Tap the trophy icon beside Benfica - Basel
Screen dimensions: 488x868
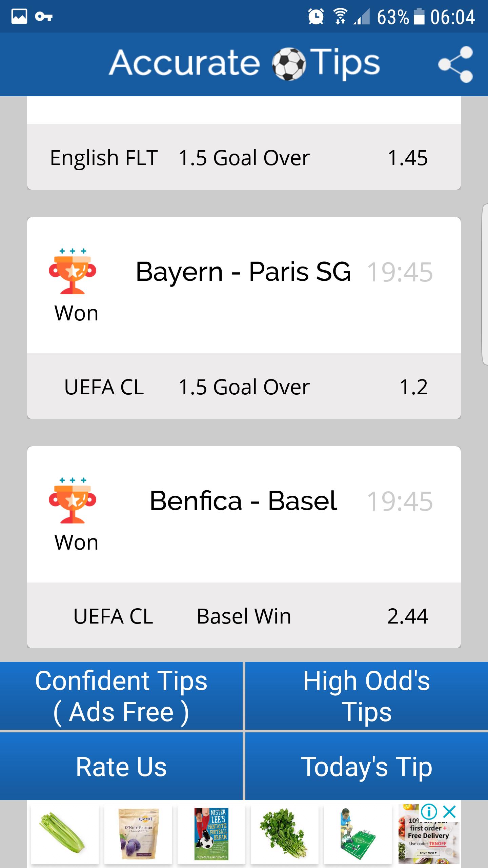pyautogui.click(x=73, y=501)
